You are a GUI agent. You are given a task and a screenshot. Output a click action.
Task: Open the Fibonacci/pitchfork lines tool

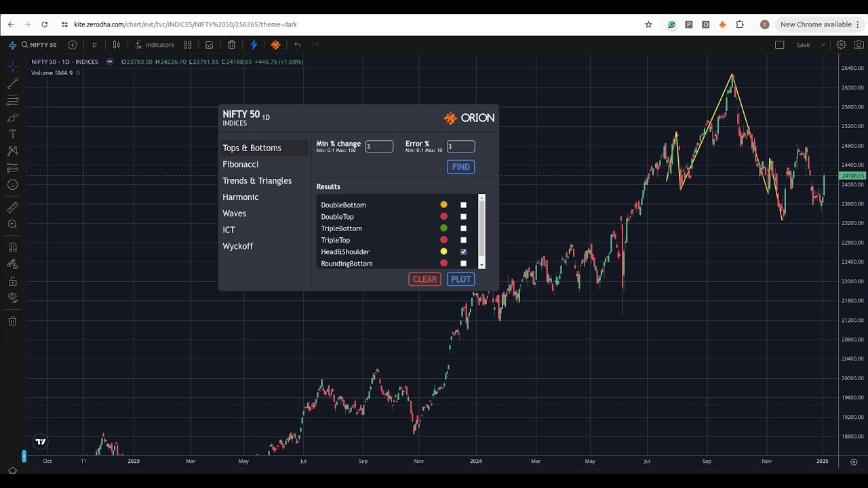(12, 100)
